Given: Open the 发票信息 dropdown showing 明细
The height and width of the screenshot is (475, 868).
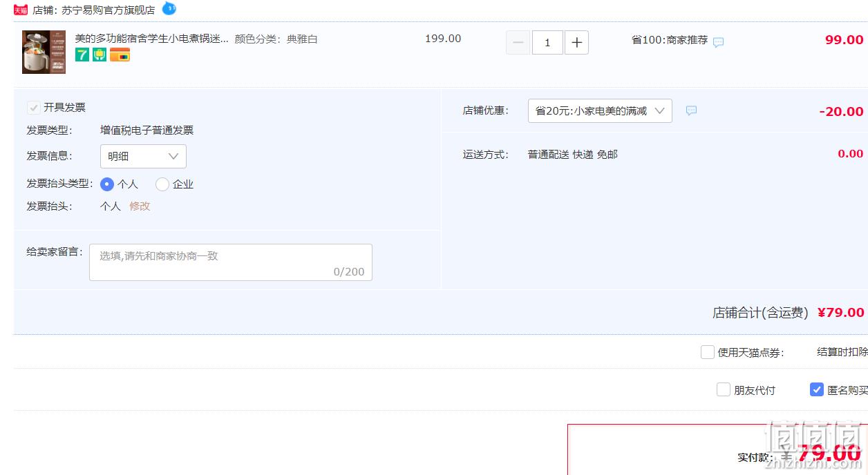Looking at the screenshot, I should (x=143, y=156).
